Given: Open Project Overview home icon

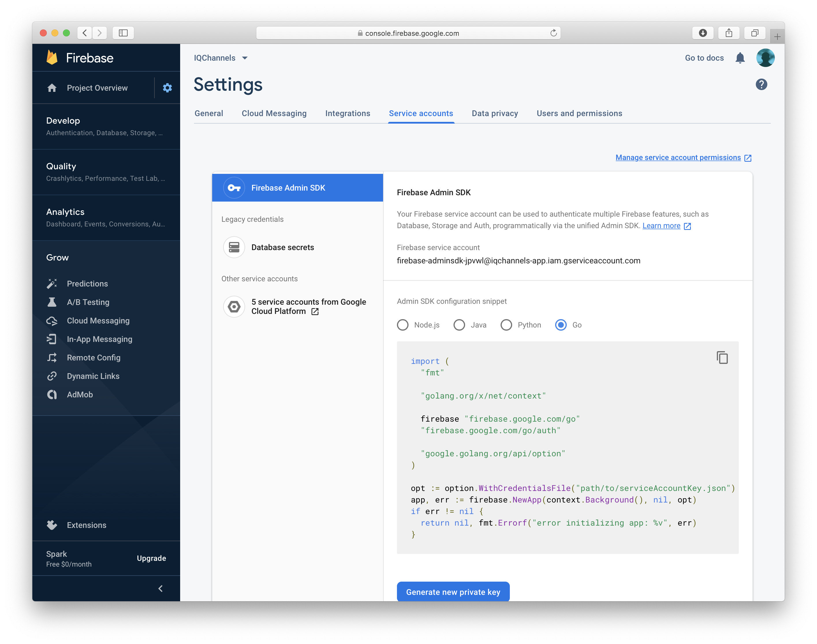Looking at the screenshot, I should (52, 88).
